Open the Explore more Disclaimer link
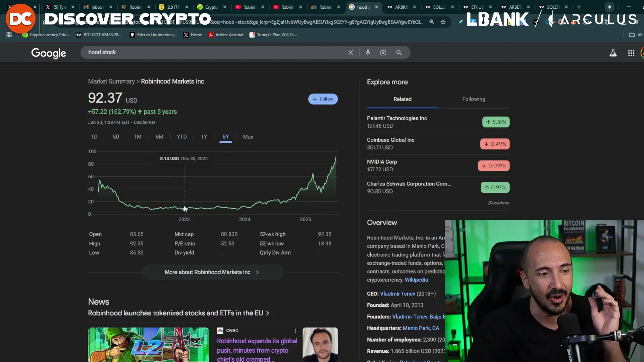 [x=499, y=203]
